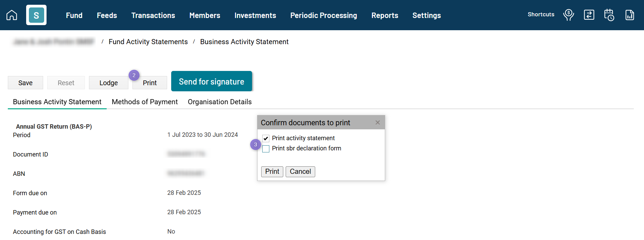Click the Shortcuts label in the header
This screenshot has height=240, width=644.
(x=541, y=14)
